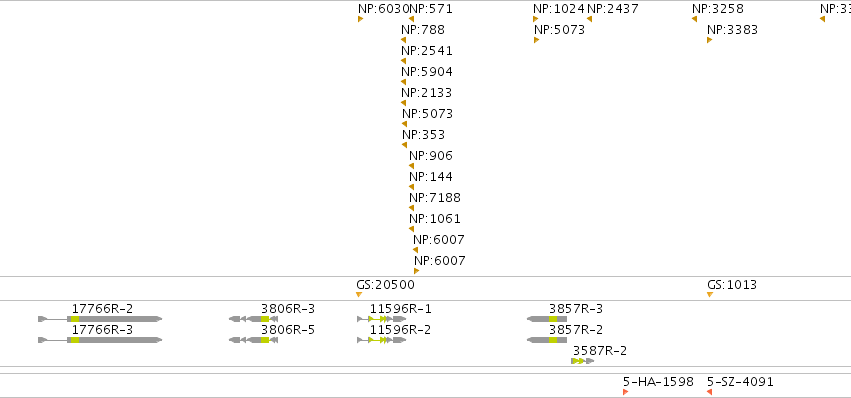Select the 3587R-2 transcript glyph
This screenshot has height=398, width=851.
tap(583, 361)
